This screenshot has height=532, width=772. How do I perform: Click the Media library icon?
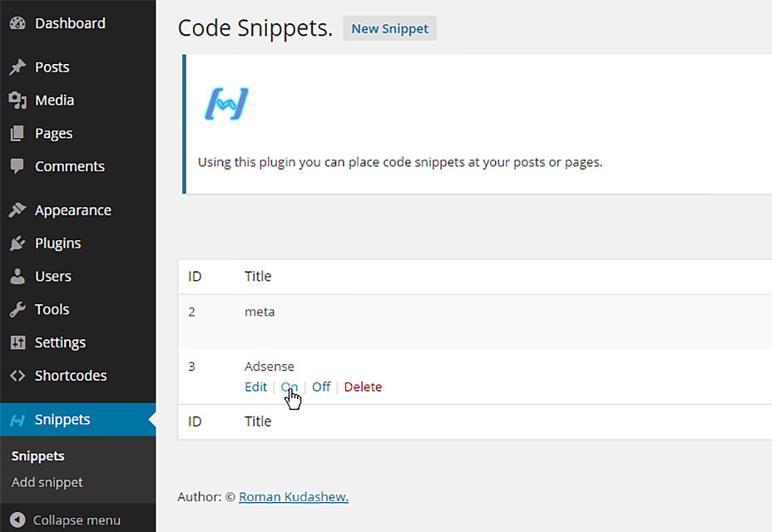point(17,101)
